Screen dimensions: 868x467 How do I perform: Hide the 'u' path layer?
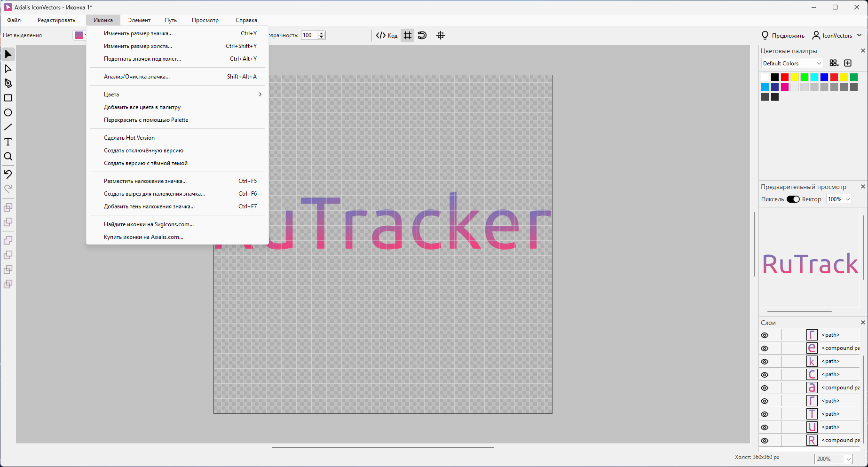765,427
